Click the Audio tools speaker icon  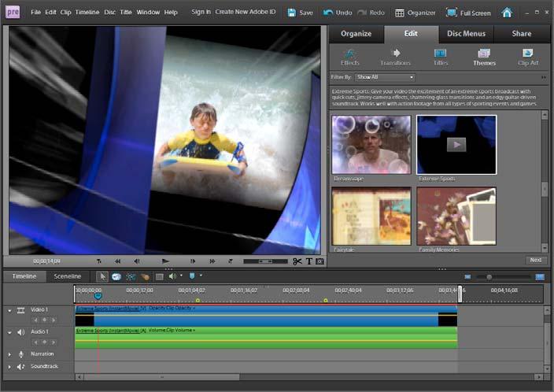[172, 276]
